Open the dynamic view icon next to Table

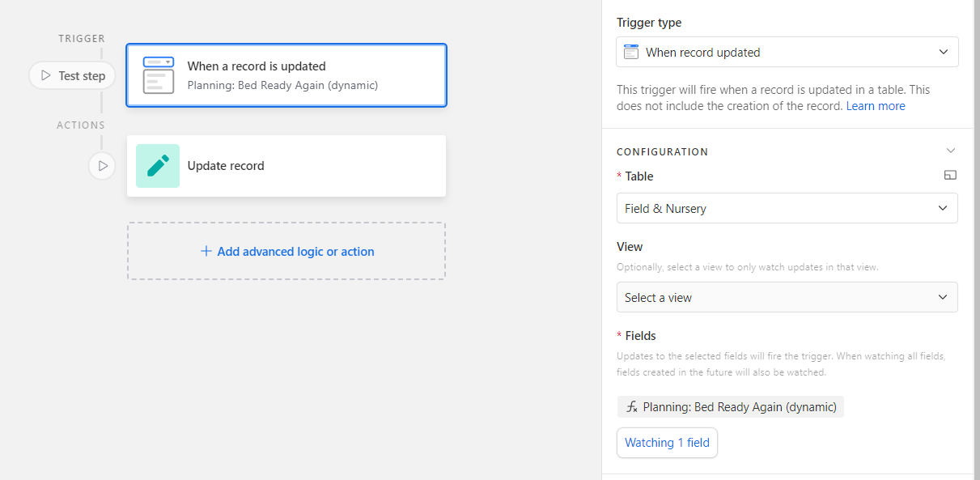tap(950, 176)
